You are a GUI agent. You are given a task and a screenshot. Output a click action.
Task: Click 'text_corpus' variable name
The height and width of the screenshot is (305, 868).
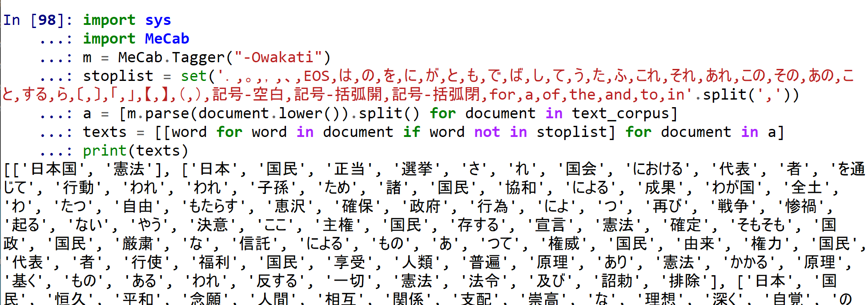click(x=620, y=114)
